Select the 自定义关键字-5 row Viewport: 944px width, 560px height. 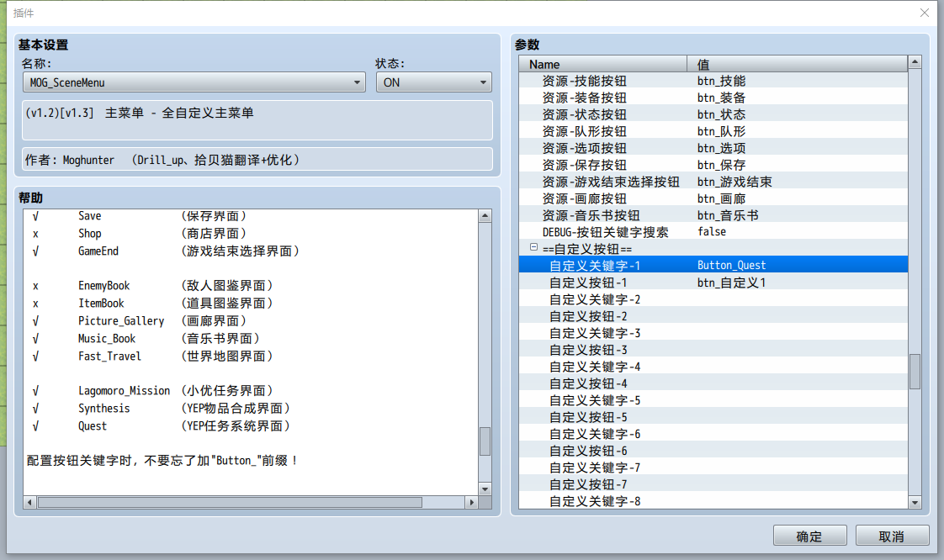click(713, 400)
